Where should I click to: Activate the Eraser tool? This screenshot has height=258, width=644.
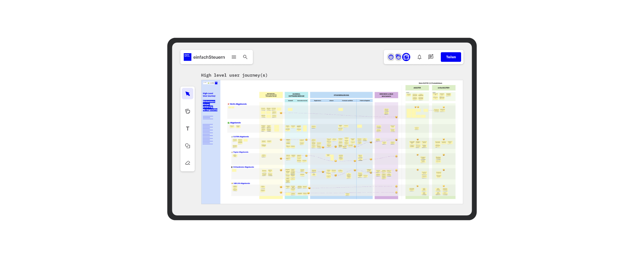pos(187,163)
